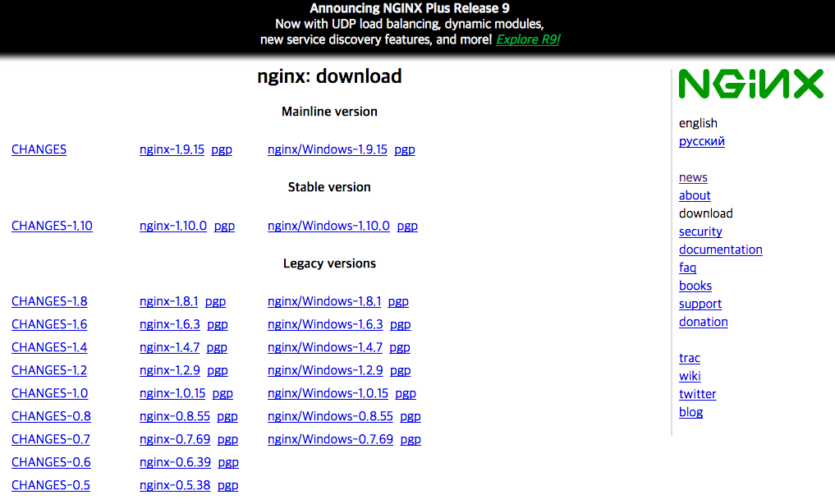Viewport: 835px width, 504px height.
Task: Open pgp signature for nginx-1.10.0
Action: [x=224, y=227]
